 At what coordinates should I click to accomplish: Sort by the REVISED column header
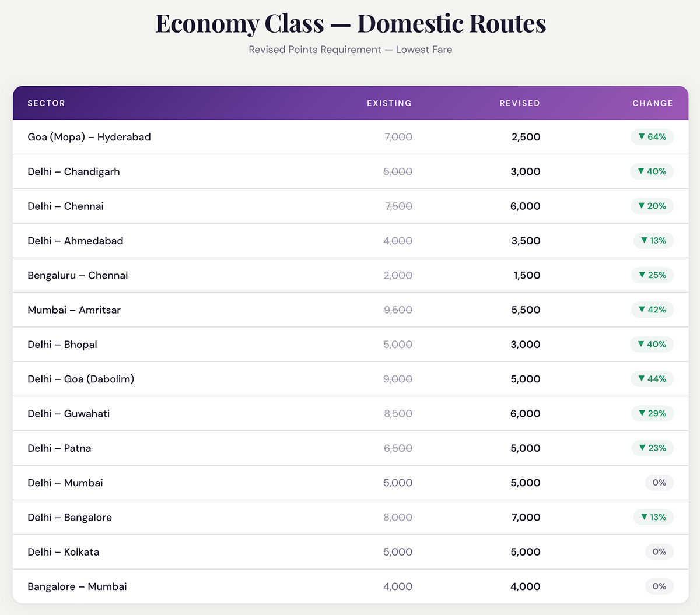point(519,103)
